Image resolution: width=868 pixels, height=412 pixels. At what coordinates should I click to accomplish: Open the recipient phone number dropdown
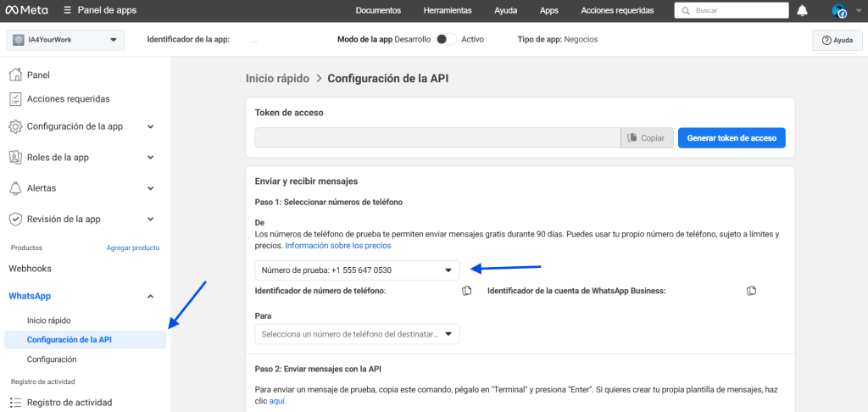click(x=357, y=335)
